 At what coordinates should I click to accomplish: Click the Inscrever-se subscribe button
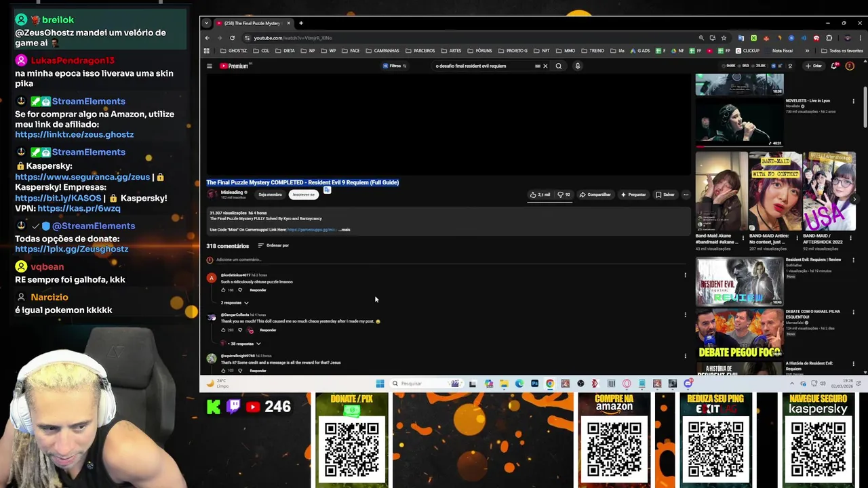[x=304, y=195]
